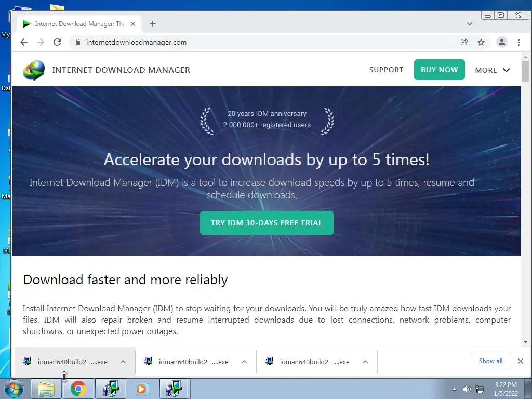Click the Download faster and more reliably heading
The width and height of the screenshot is (532, 399).
pyautogui.click(x=125, y=280)
